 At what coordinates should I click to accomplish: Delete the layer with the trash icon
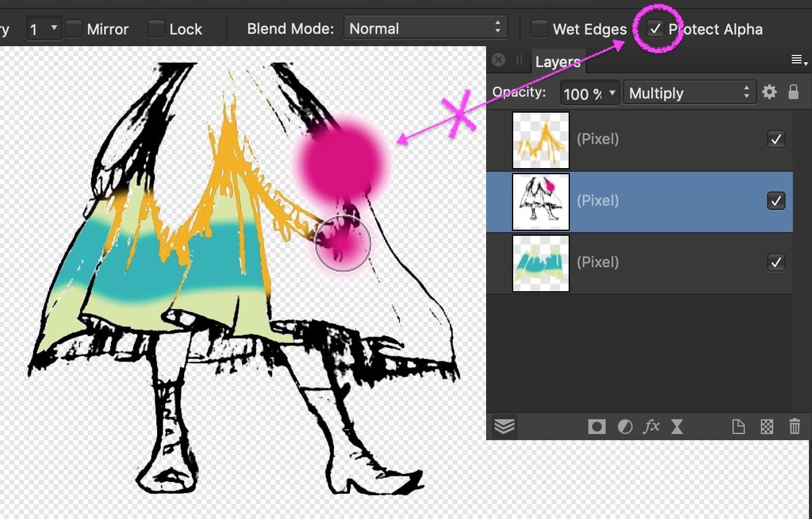tap(795, 426)
